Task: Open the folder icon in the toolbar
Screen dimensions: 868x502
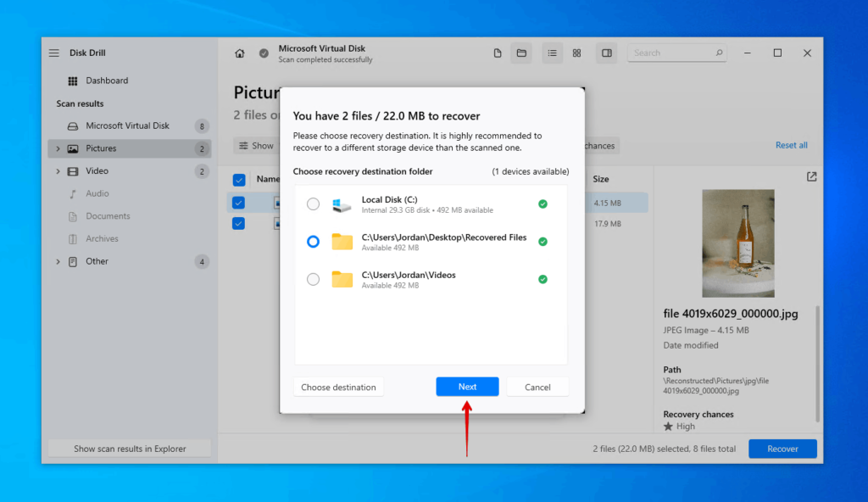Action: pyautogui.click(x=520, y=53)
